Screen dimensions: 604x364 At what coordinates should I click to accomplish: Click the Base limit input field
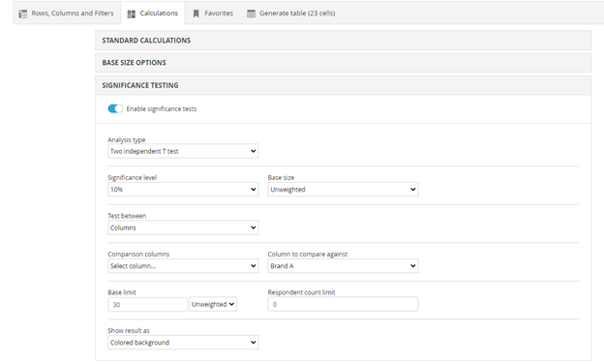click(x=147, y=305)
